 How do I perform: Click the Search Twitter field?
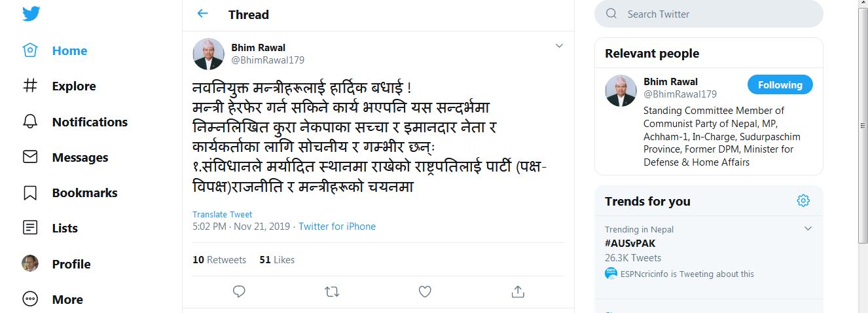(x=714, y=14)
